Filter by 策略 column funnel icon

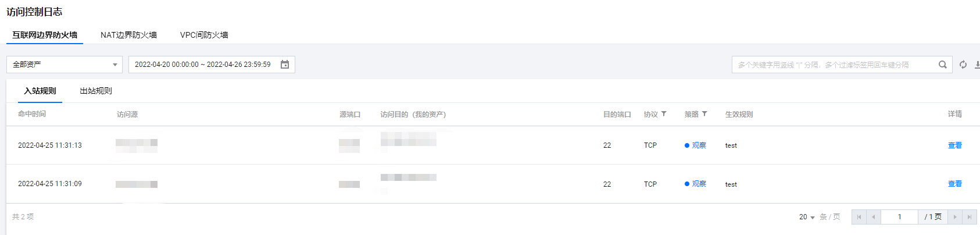[704, 114]
